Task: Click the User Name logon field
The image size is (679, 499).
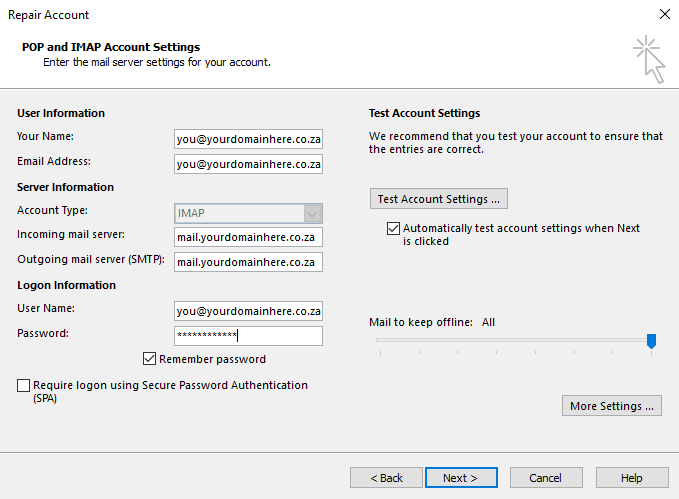Action: click(x=248, y=311)
